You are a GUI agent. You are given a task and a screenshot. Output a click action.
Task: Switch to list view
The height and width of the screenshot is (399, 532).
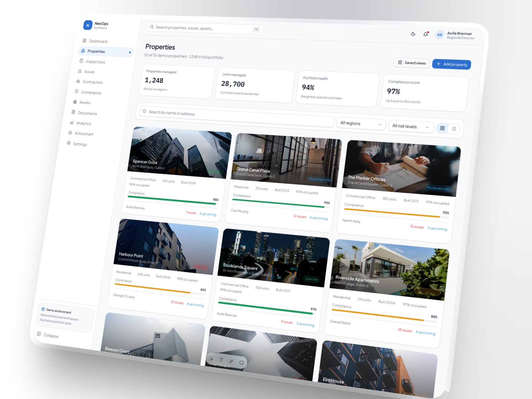(454, 129)
